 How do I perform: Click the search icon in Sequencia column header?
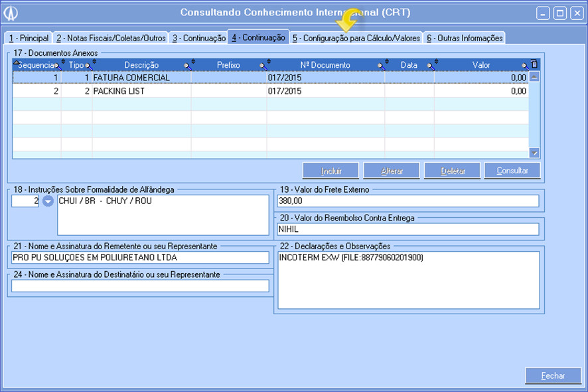[x=58, y=65]
